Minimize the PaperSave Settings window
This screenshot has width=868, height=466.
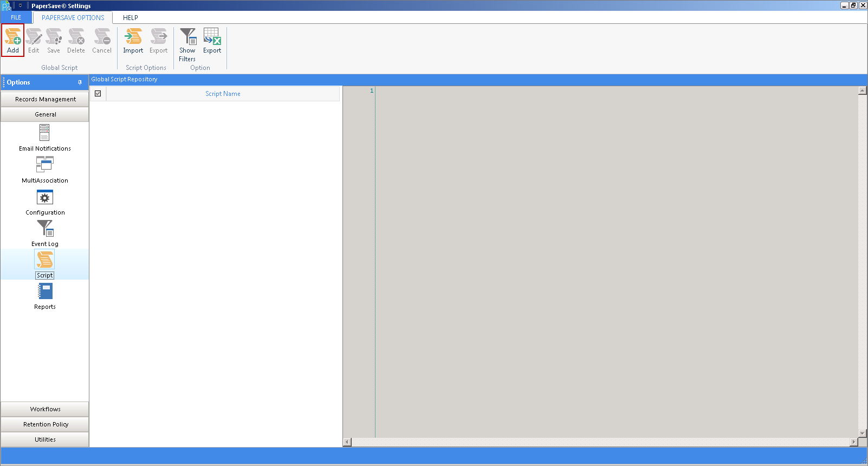[x=844, y=5]
